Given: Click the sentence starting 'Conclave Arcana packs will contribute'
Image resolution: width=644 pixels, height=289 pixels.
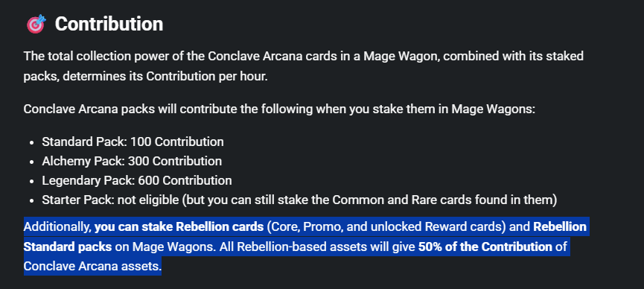Looking at the screenshot, I should pyautogui.click(x=279, y=109).
